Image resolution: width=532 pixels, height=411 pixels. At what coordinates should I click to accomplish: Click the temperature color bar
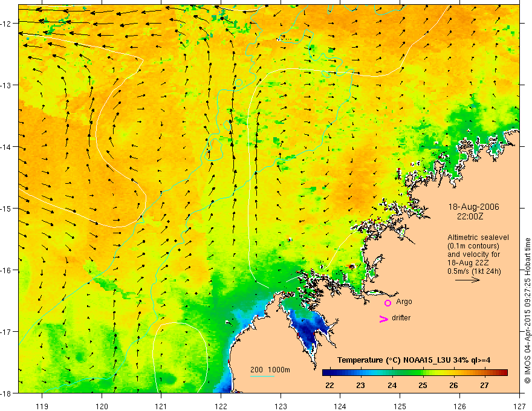415,373
